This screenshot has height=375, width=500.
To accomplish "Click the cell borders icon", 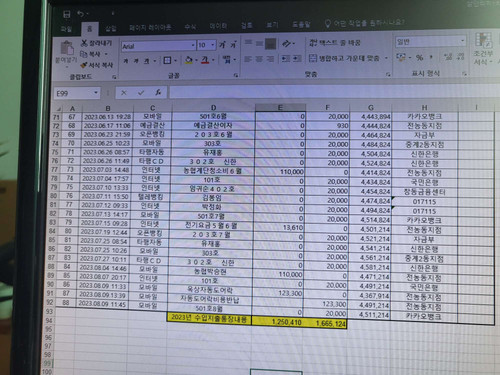I will pos(167,60).
